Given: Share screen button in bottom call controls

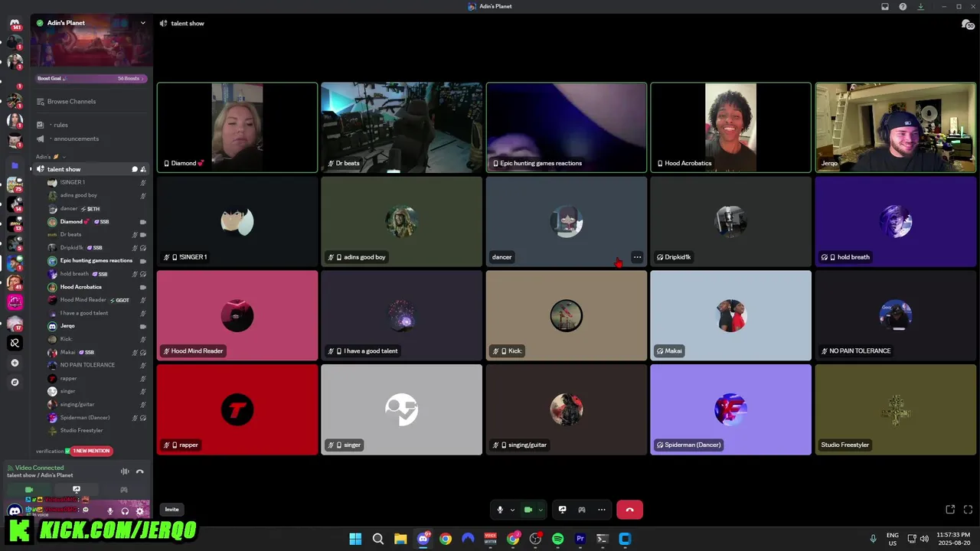Looking at the screenshot, I should 562,510.
